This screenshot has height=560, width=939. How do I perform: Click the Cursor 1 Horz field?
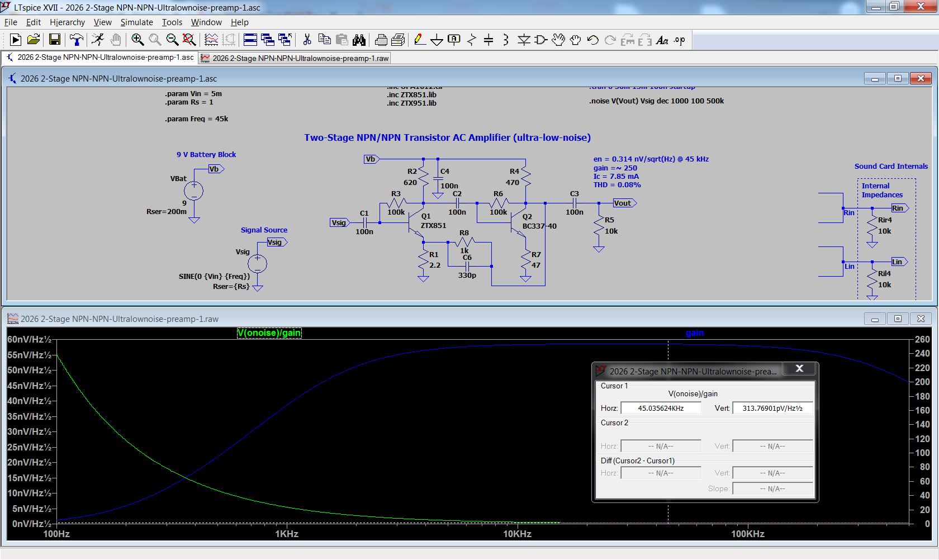(661, 409)
